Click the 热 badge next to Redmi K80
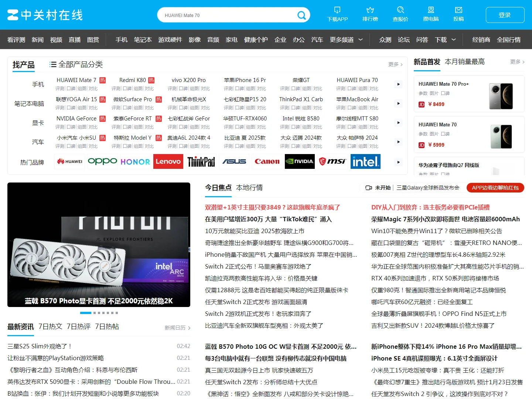 151,80
